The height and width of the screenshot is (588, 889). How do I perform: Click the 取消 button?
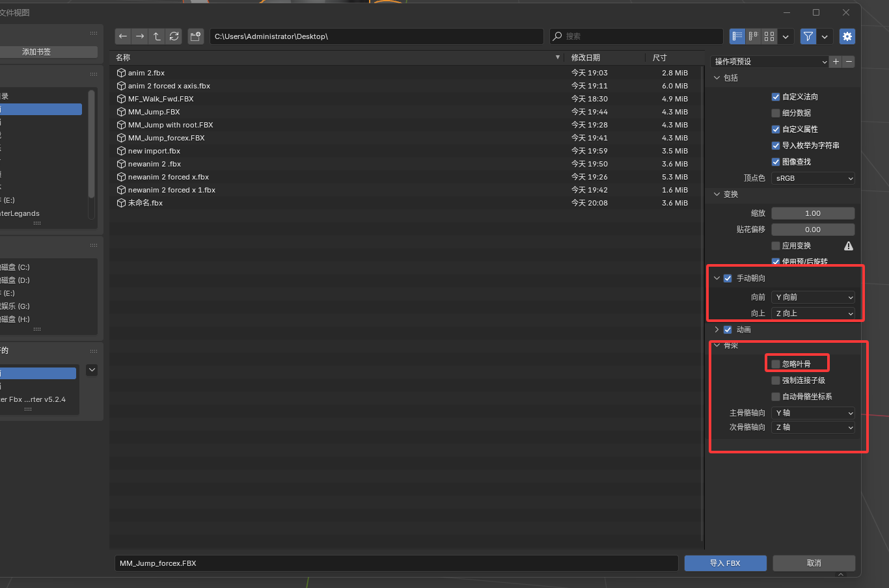pyautogui.click(x=814, y=563)
